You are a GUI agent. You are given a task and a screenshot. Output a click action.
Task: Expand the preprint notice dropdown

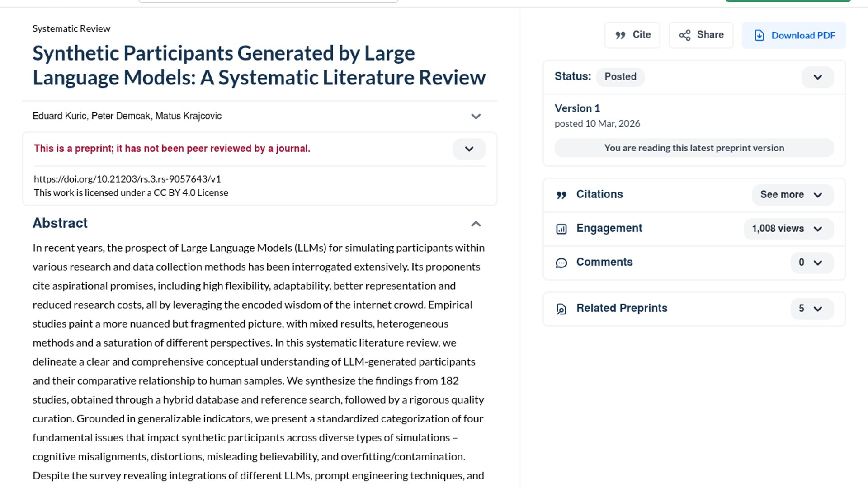tap(469, 149)
